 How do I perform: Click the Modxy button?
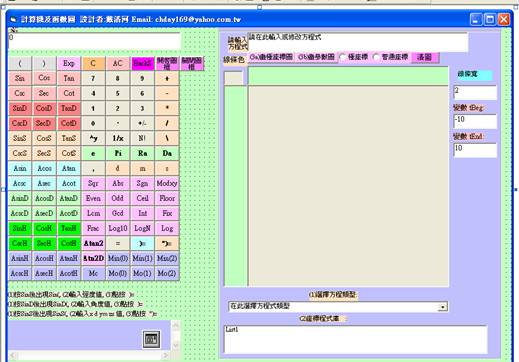tap(167, 183)
